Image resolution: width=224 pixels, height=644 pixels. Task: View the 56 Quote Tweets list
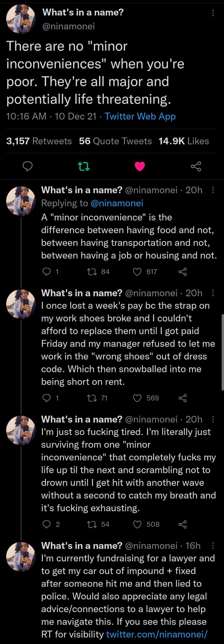coord(115,141)
